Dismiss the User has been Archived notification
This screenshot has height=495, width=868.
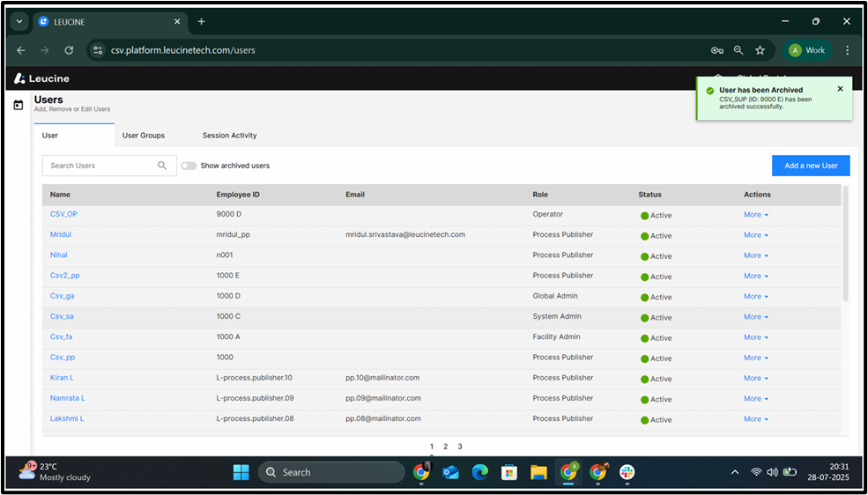(x=840, y=89)
